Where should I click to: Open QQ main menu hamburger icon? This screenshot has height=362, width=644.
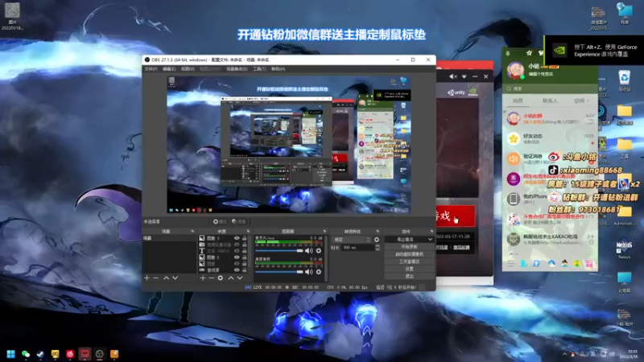tap(510, 264)
